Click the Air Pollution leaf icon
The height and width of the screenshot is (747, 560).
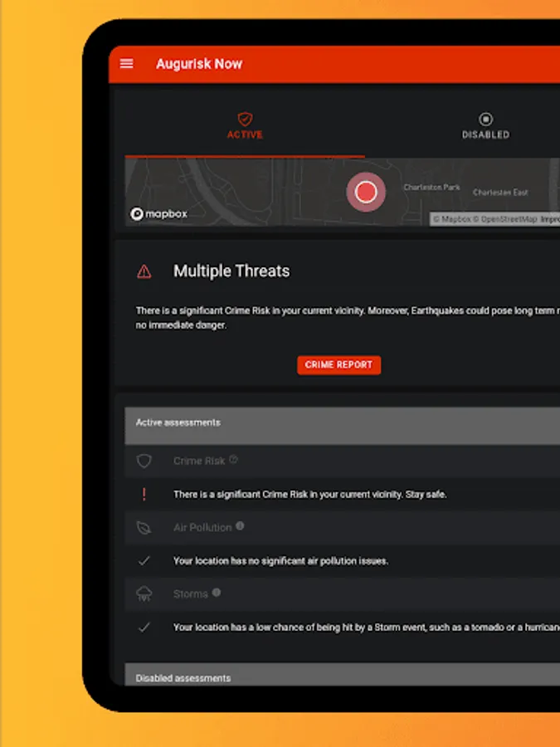tap(144, 527)
